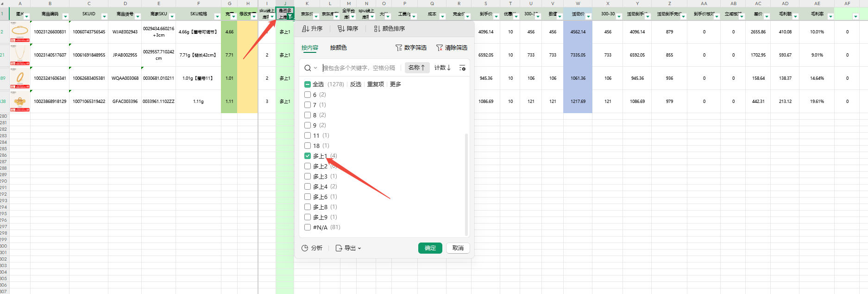Check the #N/A filter option
The width and height of the screenshot is (868, 294).
[308, 227]
